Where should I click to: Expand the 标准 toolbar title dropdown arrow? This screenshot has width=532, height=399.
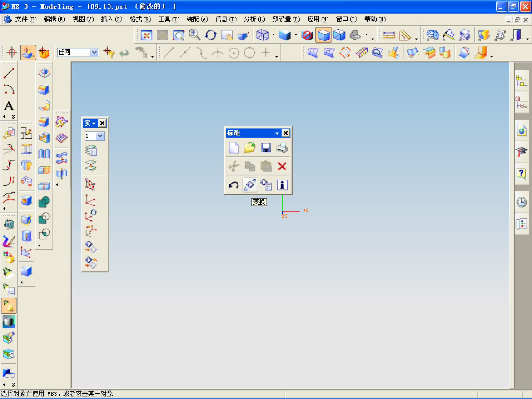[277, 133]
